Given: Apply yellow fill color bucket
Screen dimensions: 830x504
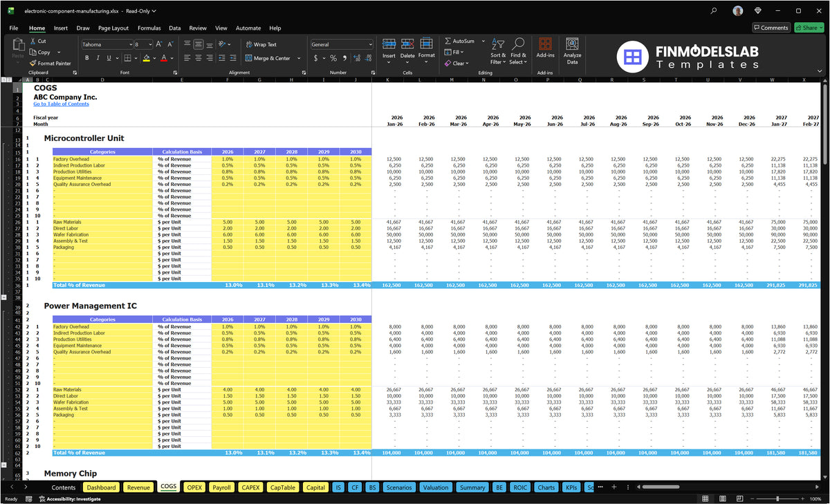Looking at the screenshot, I should pos(147,58).
